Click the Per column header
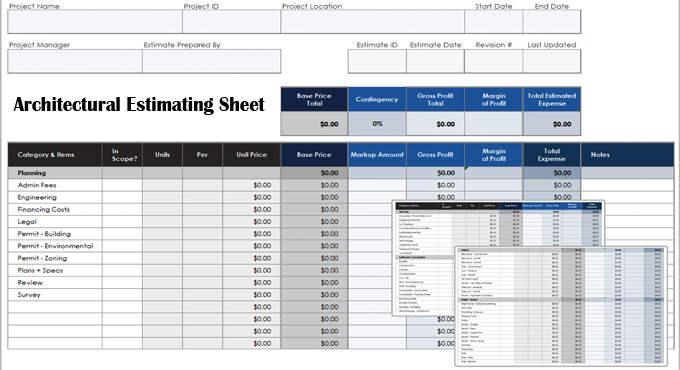The width and height of the screenshot is (680, 370). 203,155
